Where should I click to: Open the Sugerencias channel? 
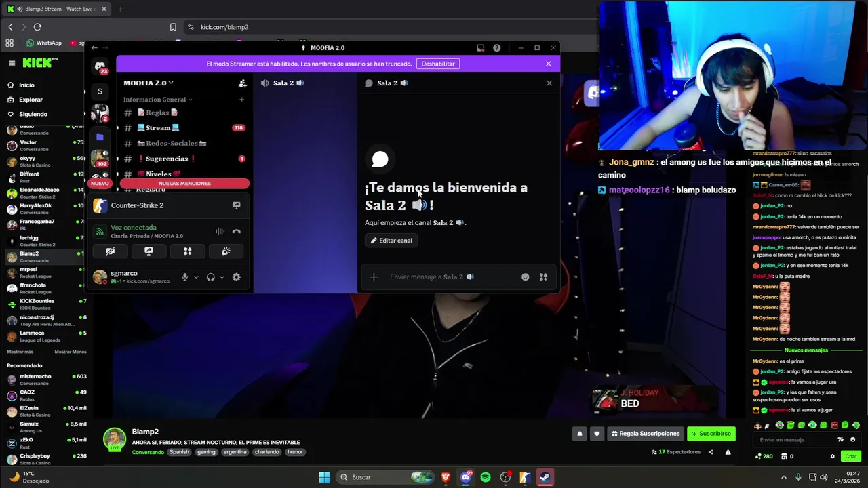tap(184, 159)
